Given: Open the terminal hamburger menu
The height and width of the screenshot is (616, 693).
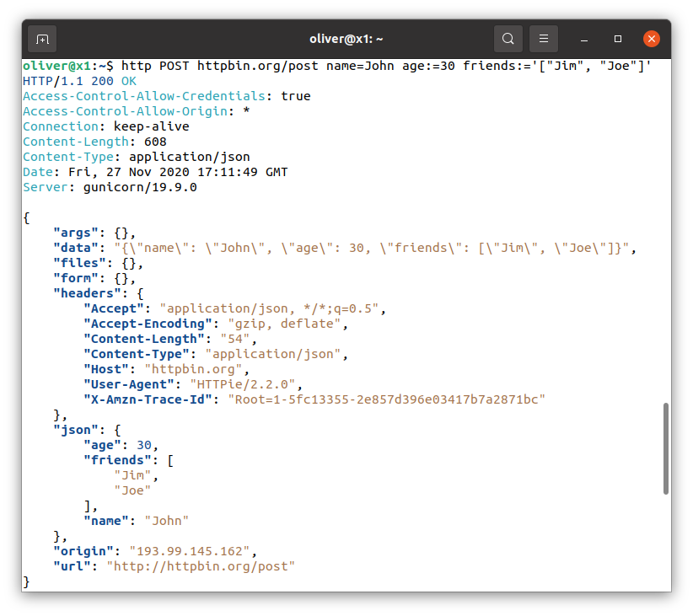Looking at the screenshot, I should 544,39.
